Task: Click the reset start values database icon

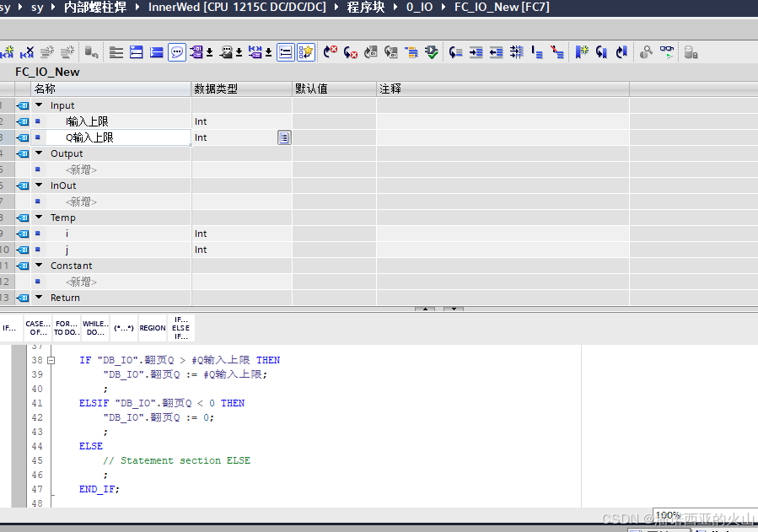Action: click(91, 52)
